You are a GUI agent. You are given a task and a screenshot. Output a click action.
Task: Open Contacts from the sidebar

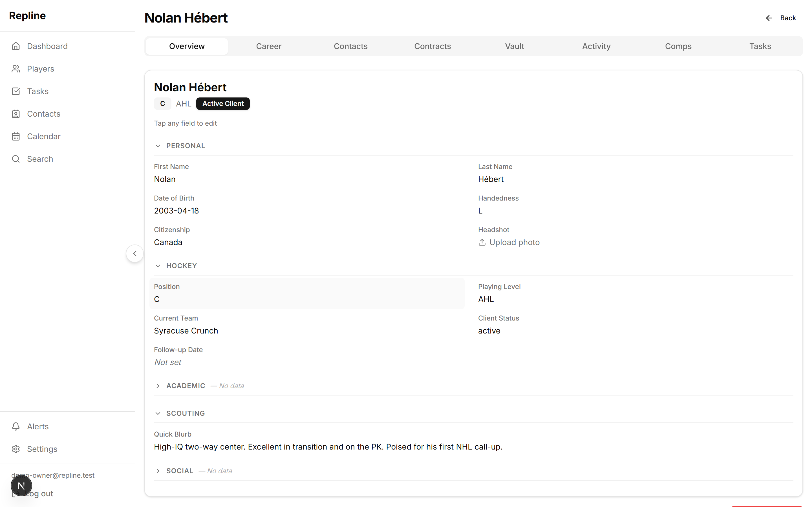point(44,114)
